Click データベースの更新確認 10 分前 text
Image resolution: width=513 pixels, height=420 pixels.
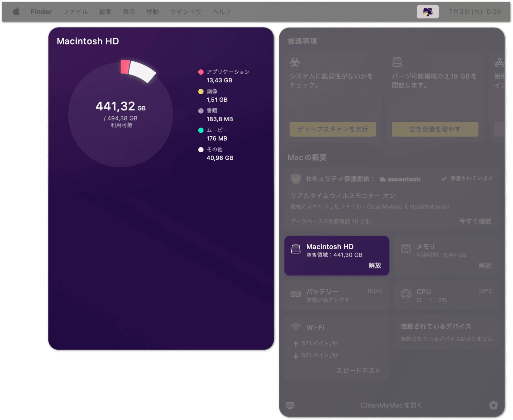331,221
